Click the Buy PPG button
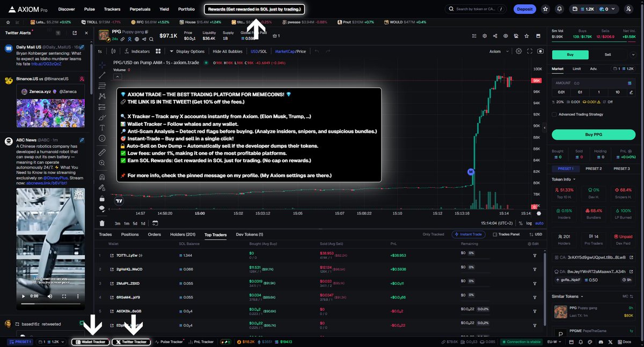The height and width of the screenshot is (347, 644). tap(593, 134)
